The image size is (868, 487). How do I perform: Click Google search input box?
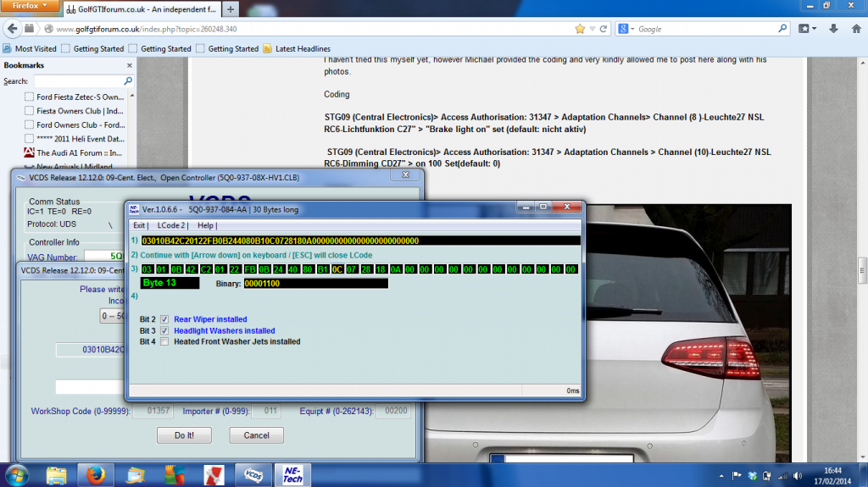[706, 29]
